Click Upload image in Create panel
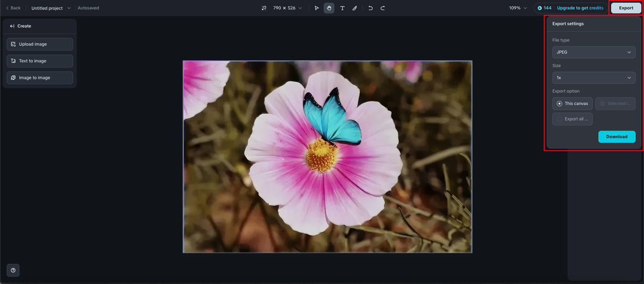Image resolution: width=644 pixels, height=284 pixels. pos(40,44)
